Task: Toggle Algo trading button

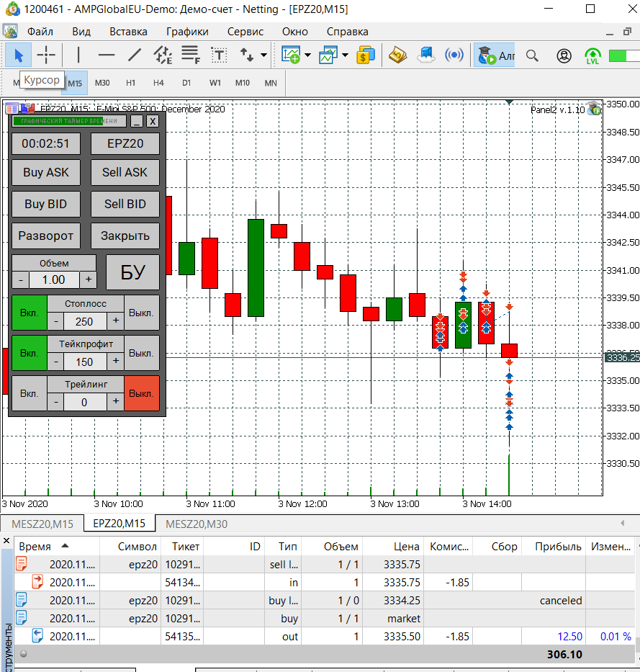Action: tap(495, 55)
